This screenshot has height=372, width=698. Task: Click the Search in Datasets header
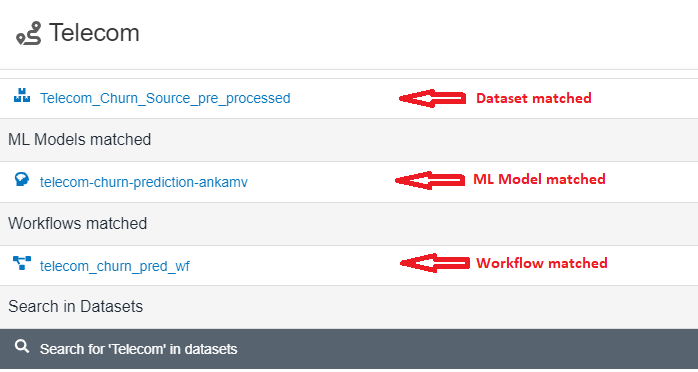349,307
